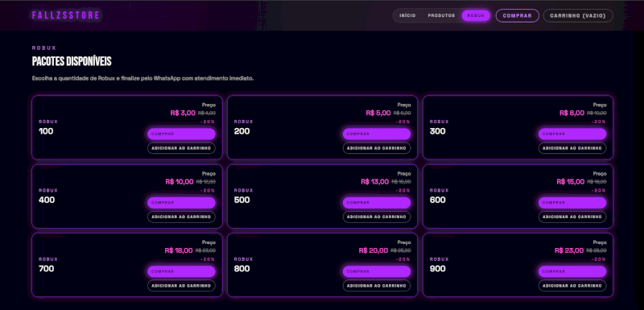The image size is (644, 310).
Task: Add 200 Robux to the cart
Action: 377,148
